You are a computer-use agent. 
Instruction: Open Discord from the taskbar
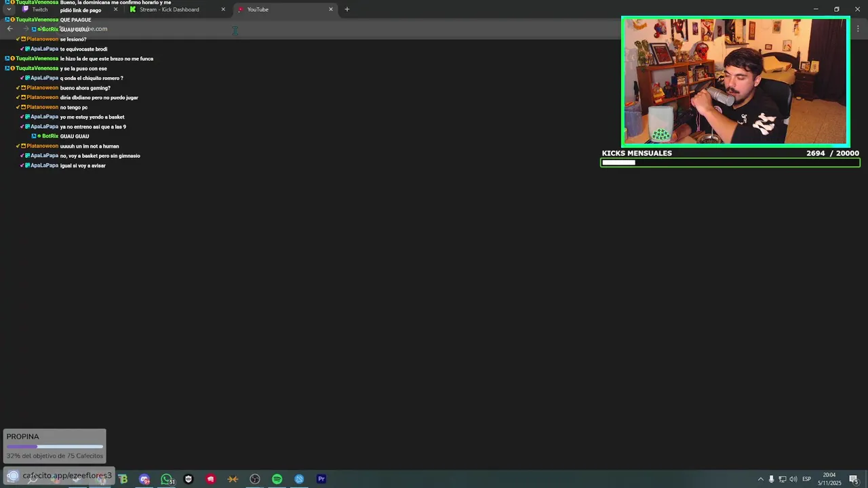[144, 479]
